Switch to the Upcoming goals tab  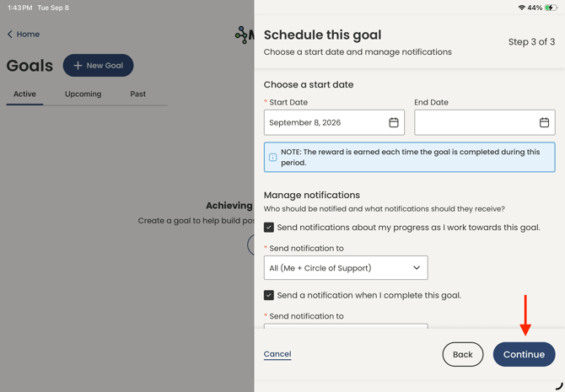coord(83,94)
